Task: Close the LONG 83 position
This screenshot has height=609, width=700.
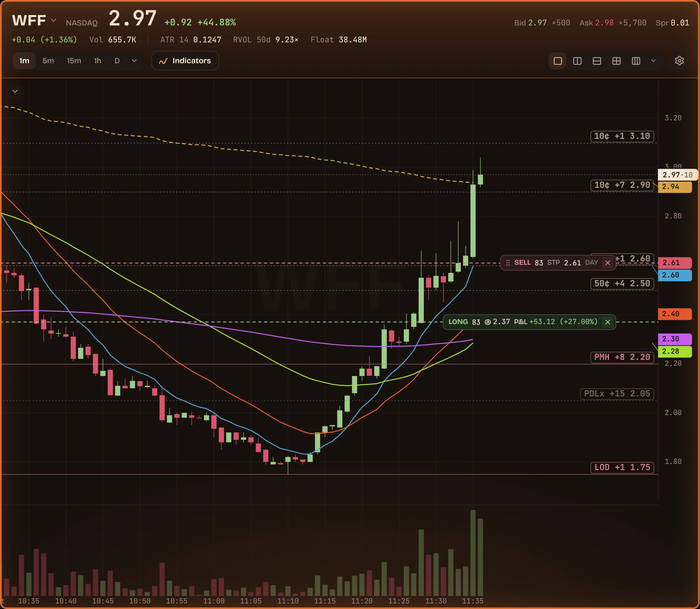Action: [x=608, y=322]
